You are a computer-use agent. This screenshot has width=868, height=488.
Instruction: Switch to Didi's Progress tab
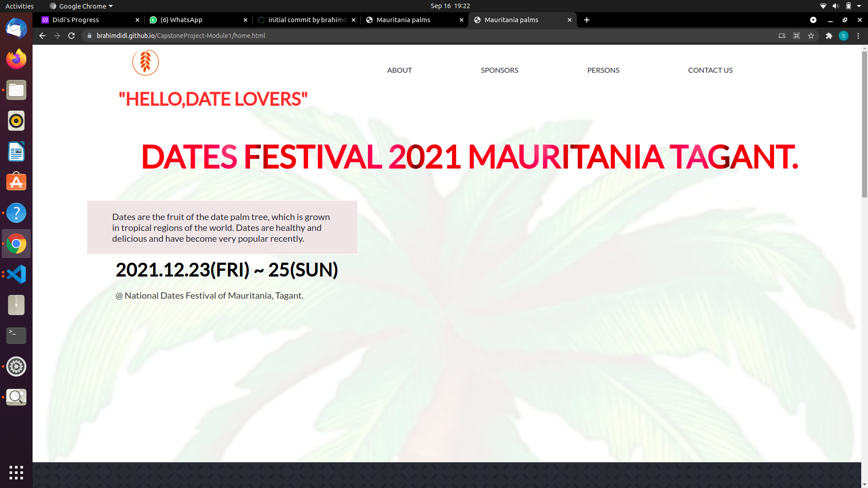[x=90, y=20]
